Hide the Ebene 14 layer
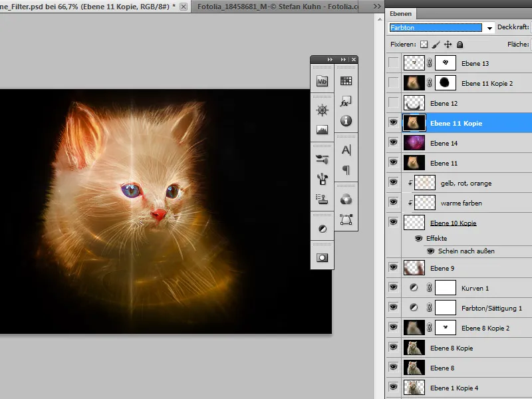Viewport: 532px width, 399px height. point(394,143)
